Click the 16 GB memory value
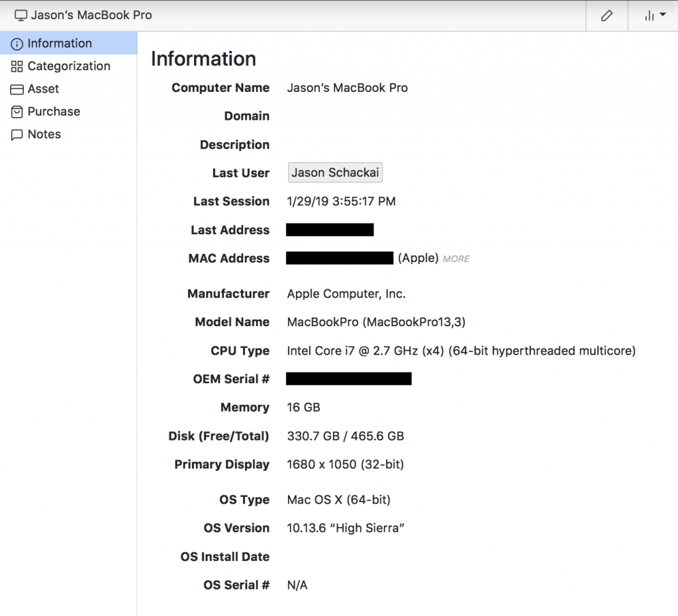Screen dimensions: 678x616 303,408
